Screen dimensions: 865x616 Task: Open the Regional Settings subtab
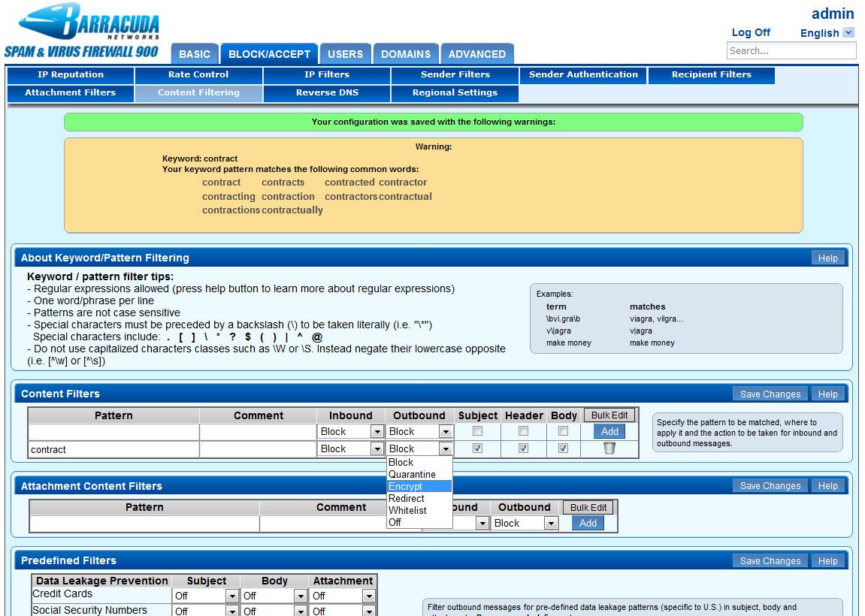click(455, 93)
